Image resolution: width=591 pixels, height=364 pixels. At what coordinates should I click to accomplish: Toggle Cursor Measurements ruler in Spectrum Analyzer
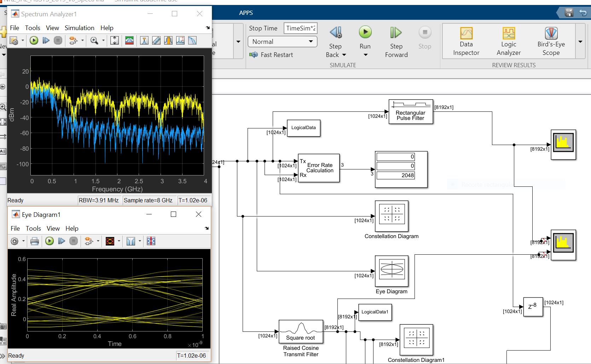[156, 41]
